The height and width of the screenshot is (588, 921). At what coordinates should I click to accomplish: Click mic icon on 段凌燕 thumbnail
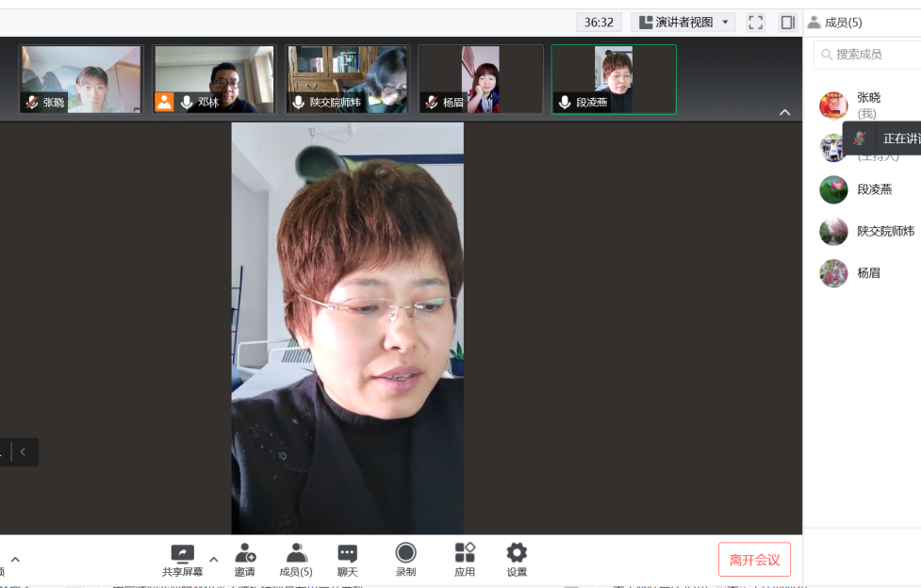pyautogui.click(x=565, y=102)
